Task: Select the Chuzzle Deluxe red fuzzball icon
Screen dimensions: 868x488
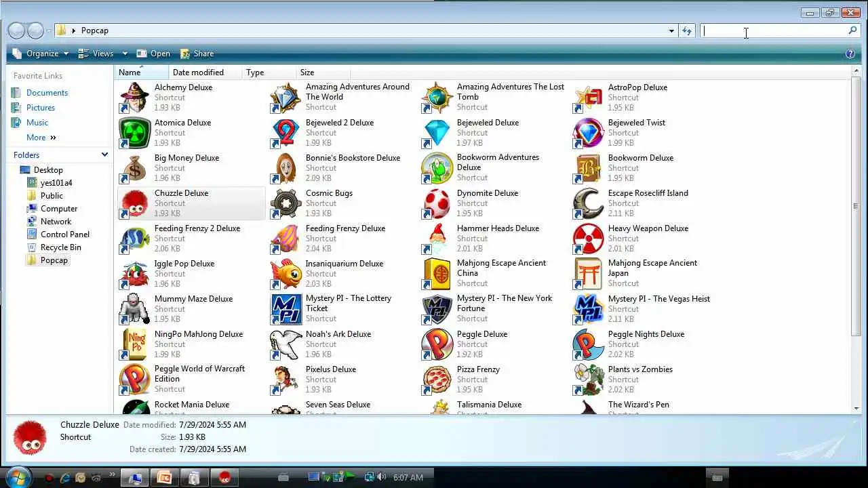Action: (x=134, y=203)
